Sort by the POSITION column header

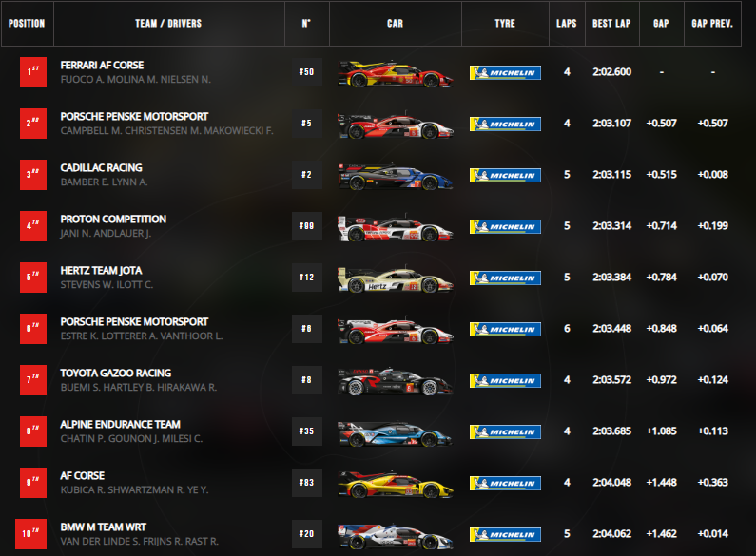[x=27, y=24]
